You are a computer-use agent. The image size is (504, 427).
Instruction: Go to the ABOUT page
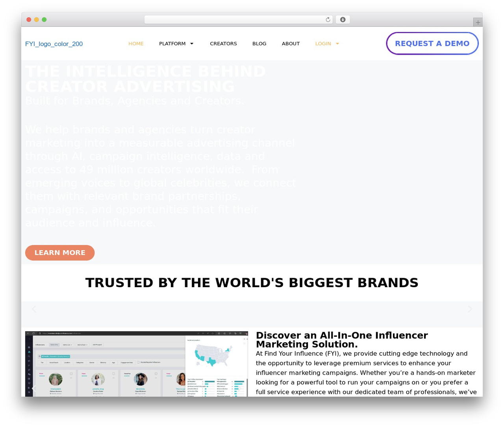click(291, 44)
